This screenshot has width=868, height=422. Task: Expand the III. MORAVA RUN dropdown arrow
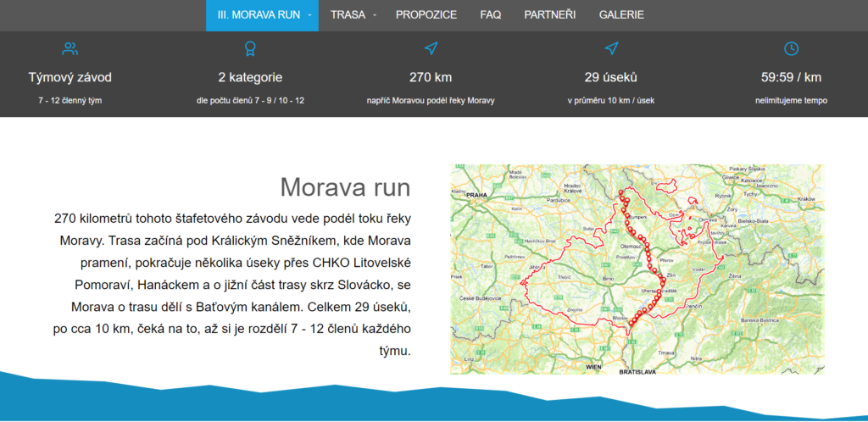[x=309, y=15]
